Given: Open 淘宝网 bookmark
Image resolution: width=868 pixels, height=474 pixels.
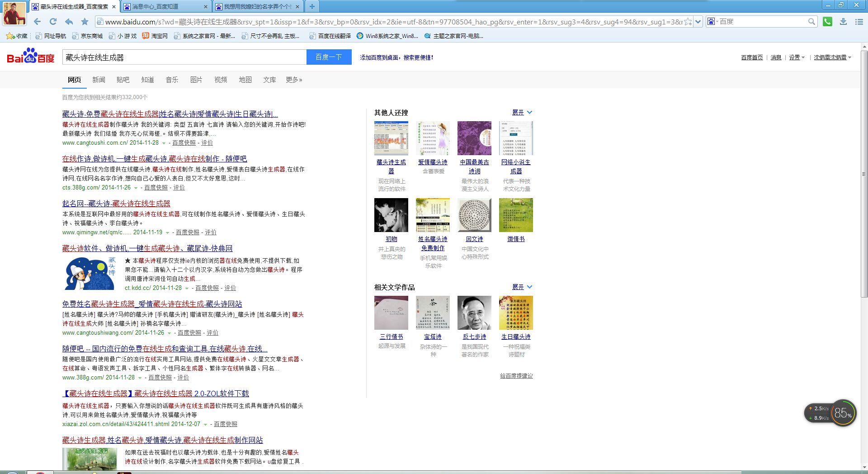Looking at the screenshot, I should (155, 36).
